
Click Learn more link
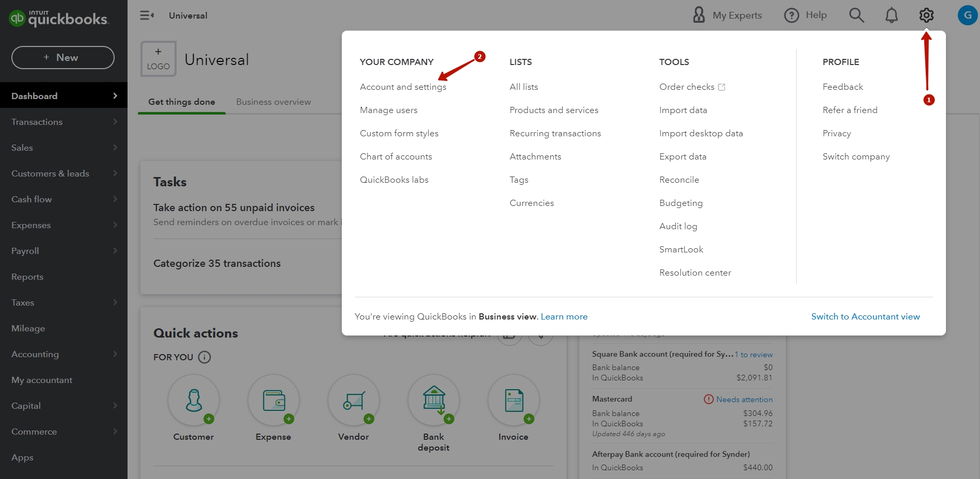(564, 316)
